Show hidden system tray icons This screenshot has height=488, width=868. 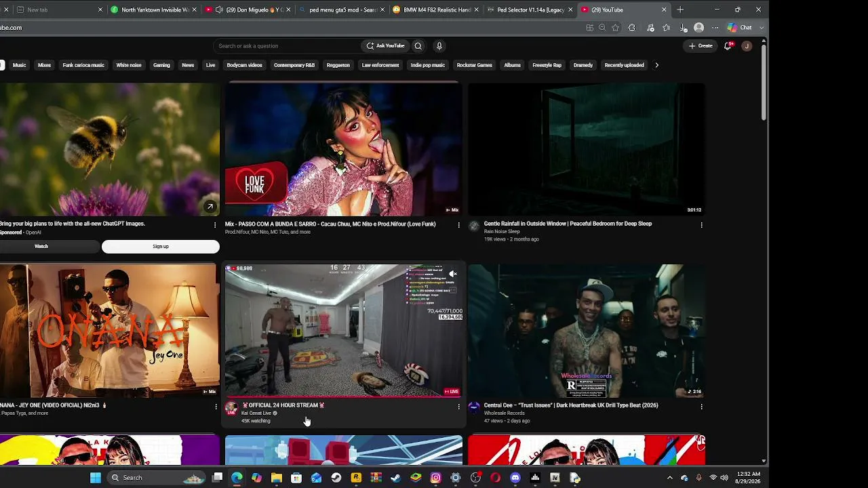click(669, 478)
